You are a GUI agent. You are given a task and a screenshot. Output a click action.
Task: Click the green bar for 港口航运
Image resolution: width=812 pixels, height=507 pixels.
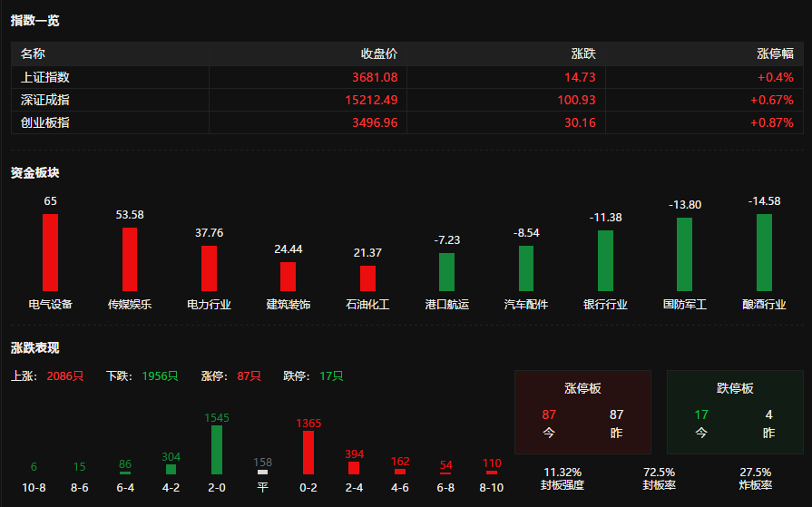tap(447, 272)
